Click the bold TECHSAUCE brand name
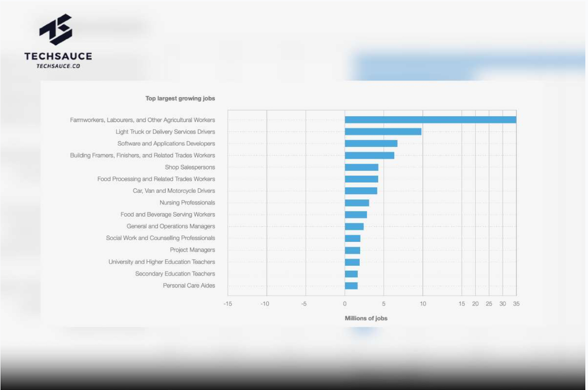 tap(58, 56)
